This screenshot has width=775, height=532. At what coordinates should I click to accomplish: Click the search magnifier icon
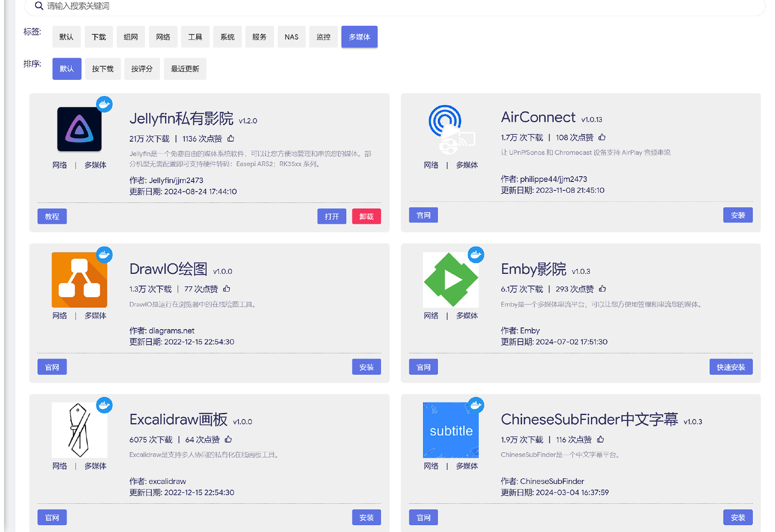pyautogui.click(x=39, y=6)
